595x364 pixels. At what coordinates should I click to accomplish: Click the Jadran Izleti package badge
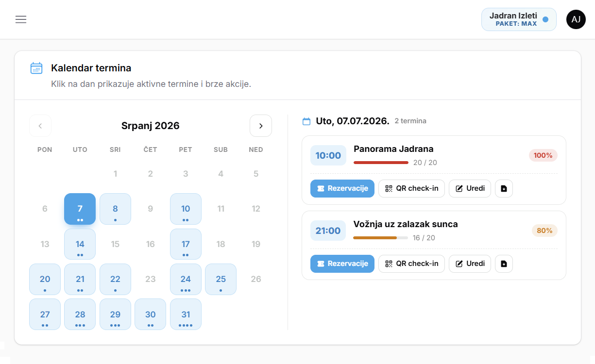tap(519, 19)
